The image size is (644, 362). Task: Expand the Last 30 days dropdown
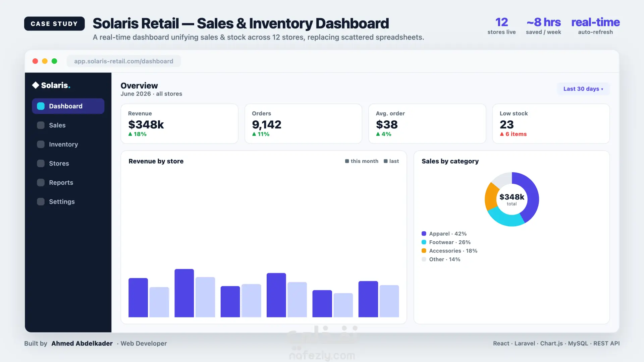pyautogui.click(x=583, y=89)
